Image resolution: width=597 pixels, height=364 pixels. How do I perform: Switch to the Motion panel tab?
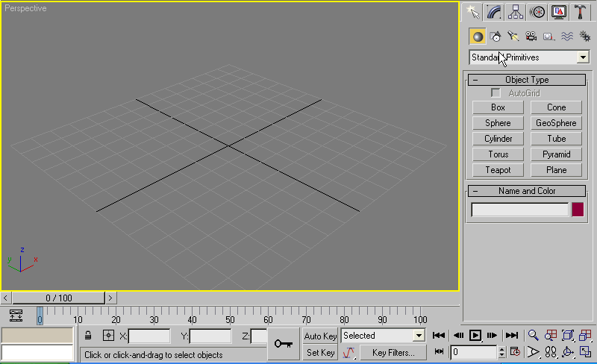pos(537,12)
